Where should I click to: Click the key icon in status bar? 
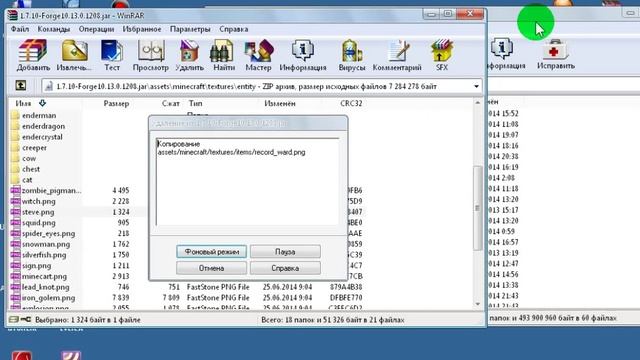(26, 319)
